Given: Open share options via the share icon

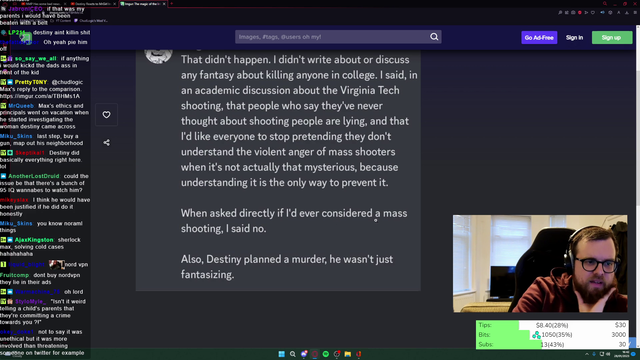Looking at the screenshot, I should tap(106, 142).
